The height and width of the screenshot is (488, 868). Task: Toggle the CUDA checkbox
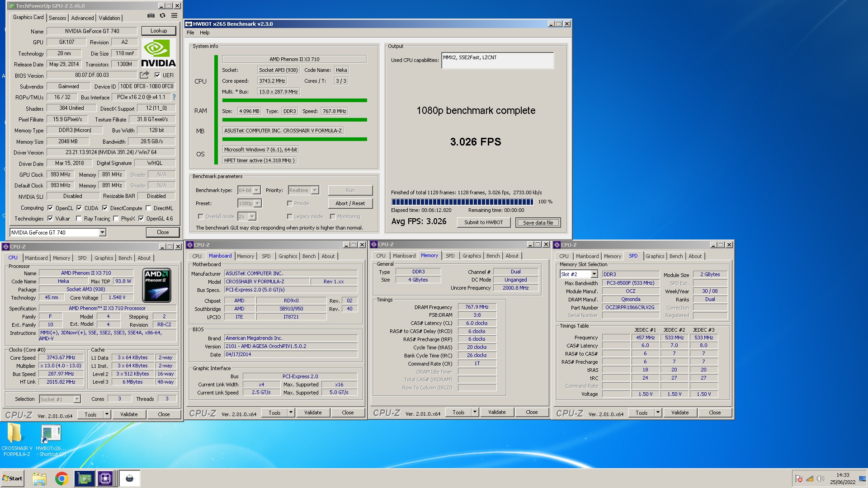79,208
